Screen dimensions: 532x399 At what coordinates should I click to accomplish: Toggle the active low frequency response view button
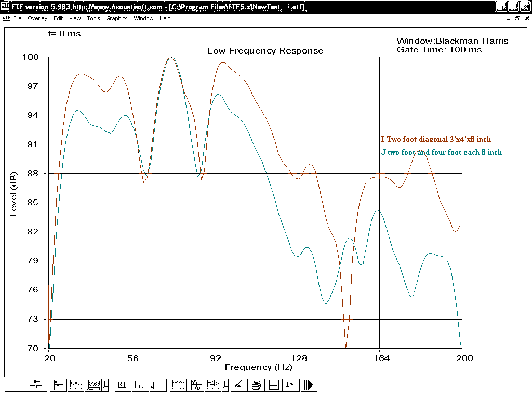tap(93, 385)
